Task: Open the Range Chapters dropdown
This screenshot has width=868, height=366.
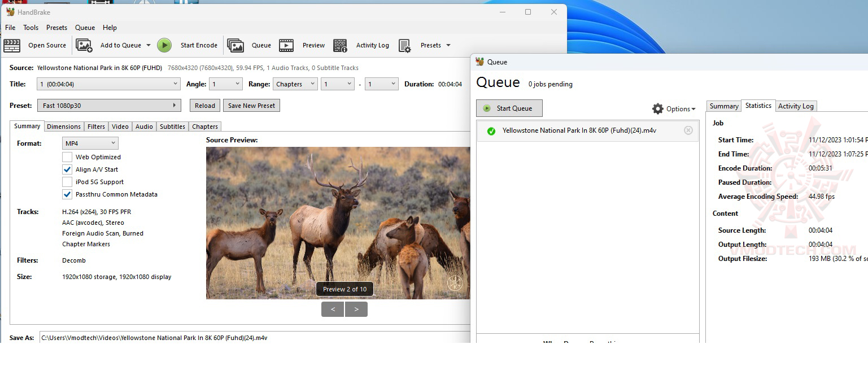Action: pos(295,84)
